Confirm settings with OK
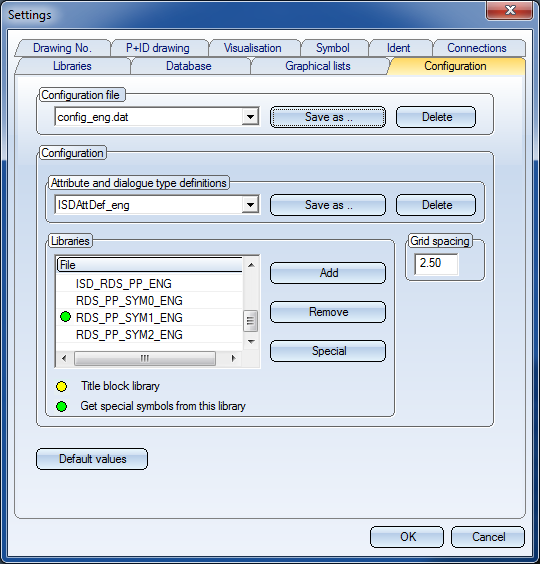Screen dimensions: 540x564 click(x=407, y=537)
